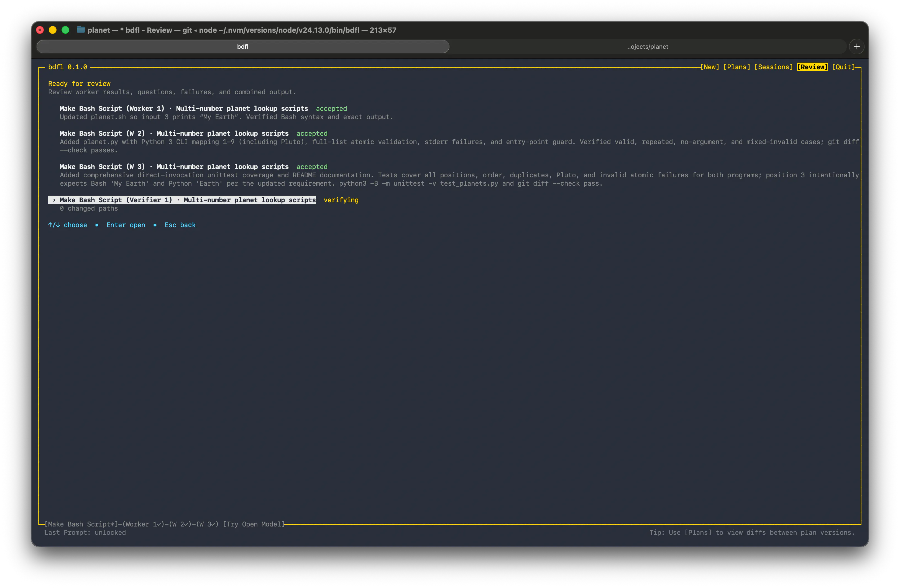This screenshot has width=900, height=588.
Task: Click [Make Bash Script*] in footer
Action: point(81,524)
